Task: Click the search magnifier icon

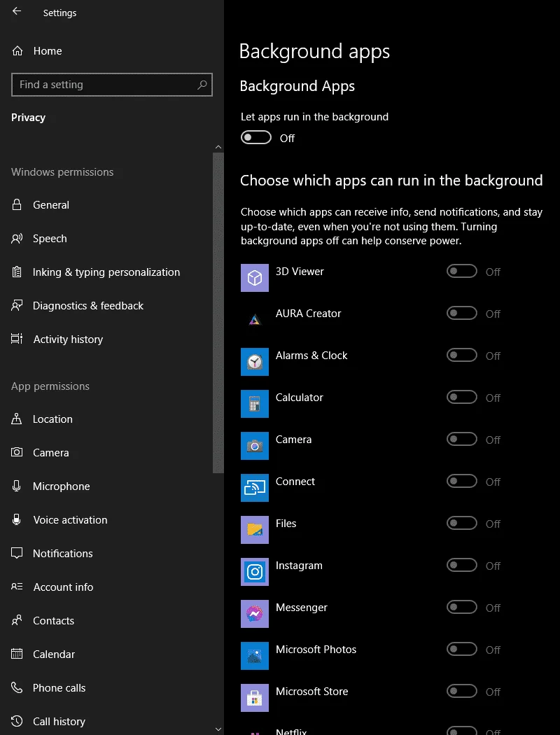Action: pos(202,85)
